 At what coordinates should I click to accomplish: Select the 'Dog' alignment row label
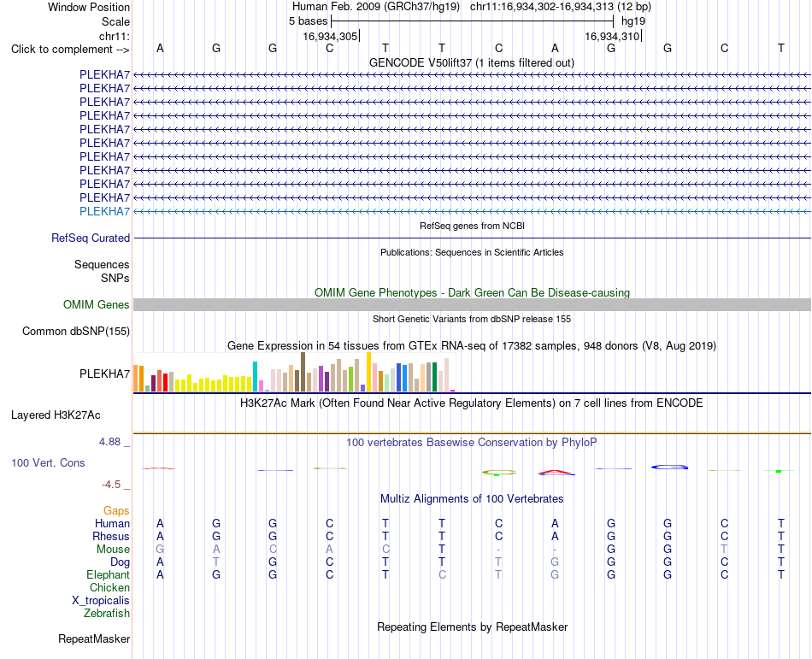click(x=121, y=562)
